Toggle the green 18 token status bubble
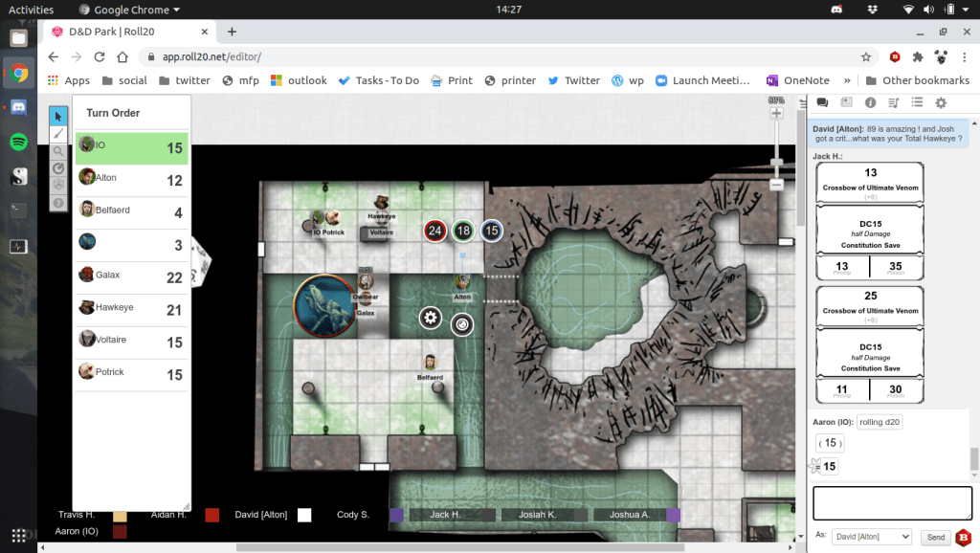The height and width of the screenshot is (553, 980). pos(463,231)
